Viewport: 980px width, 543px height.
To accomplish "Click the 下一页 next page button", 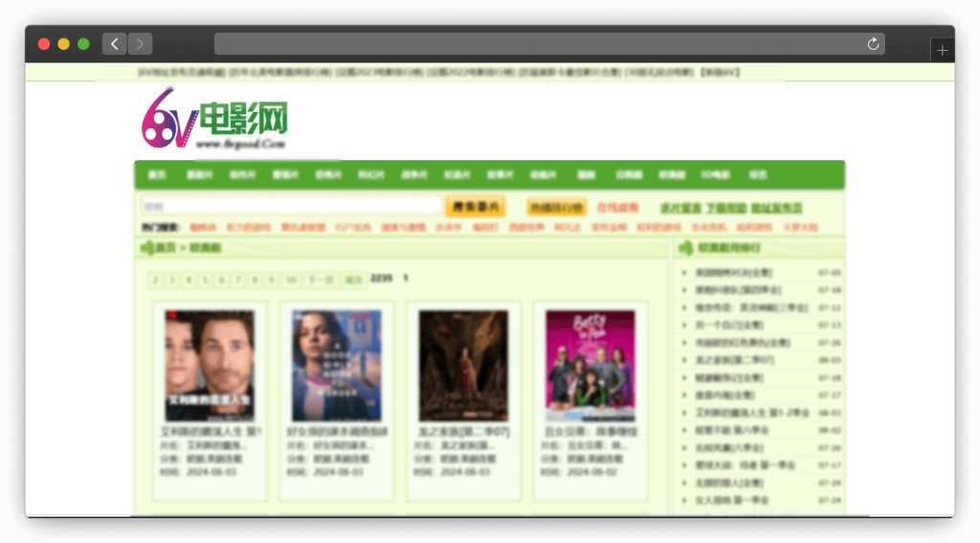I will (321, 280).
